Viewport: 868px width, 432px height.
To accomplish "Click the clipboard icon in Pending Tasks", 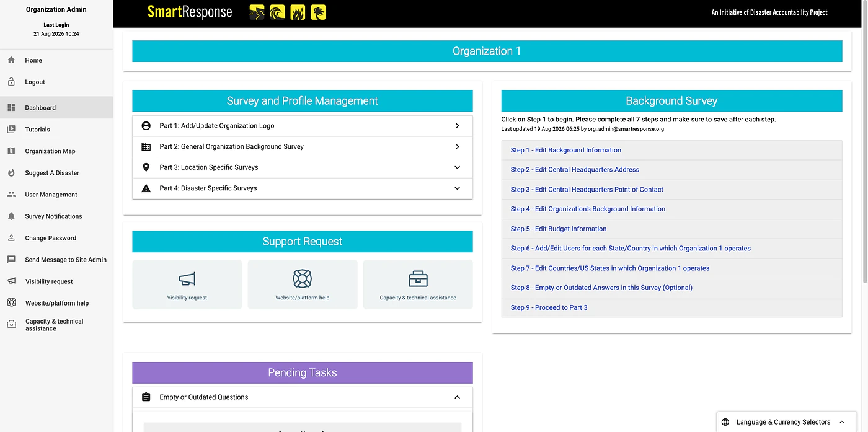I will 146,397.
